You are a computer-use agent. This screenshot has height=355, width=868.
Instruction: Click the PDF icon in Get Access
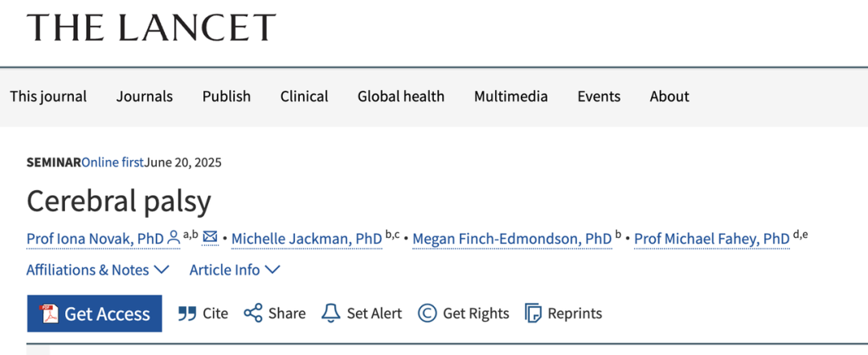click(49, 313)
